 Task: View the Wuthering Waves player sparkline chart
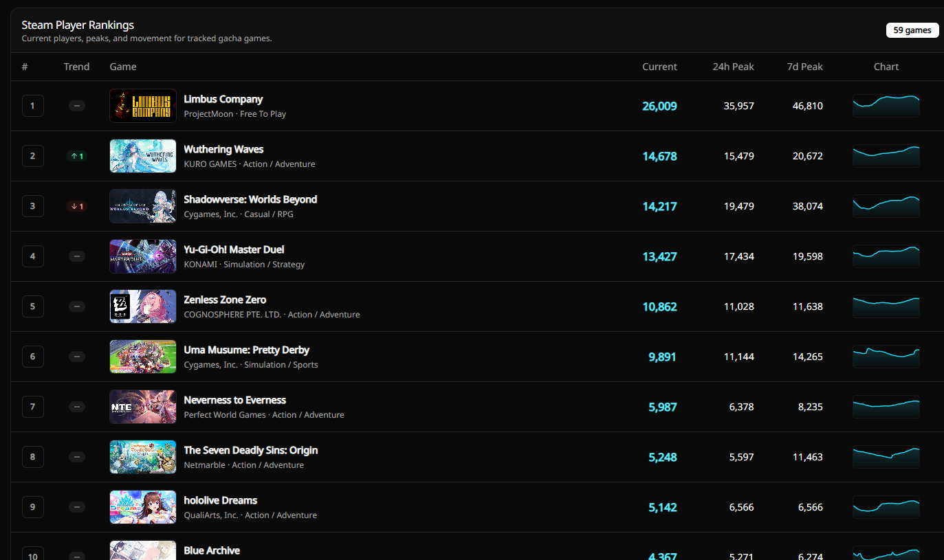(886, 156)
